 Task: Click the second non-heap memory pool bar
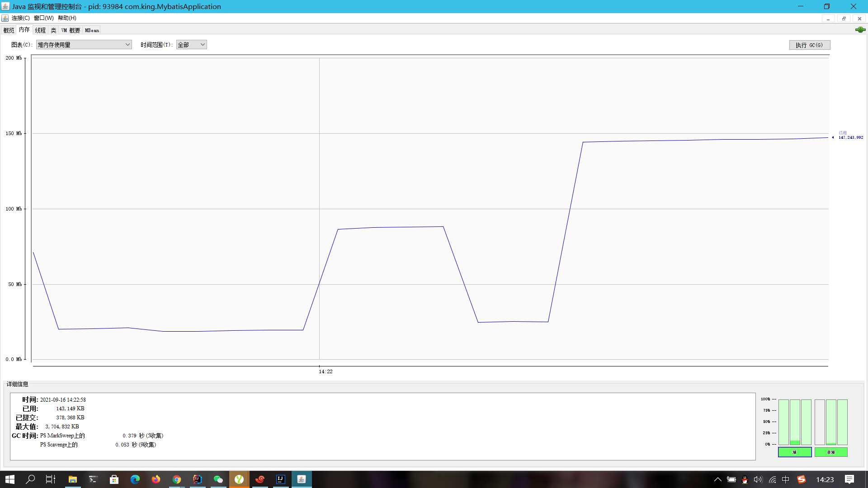831,422
